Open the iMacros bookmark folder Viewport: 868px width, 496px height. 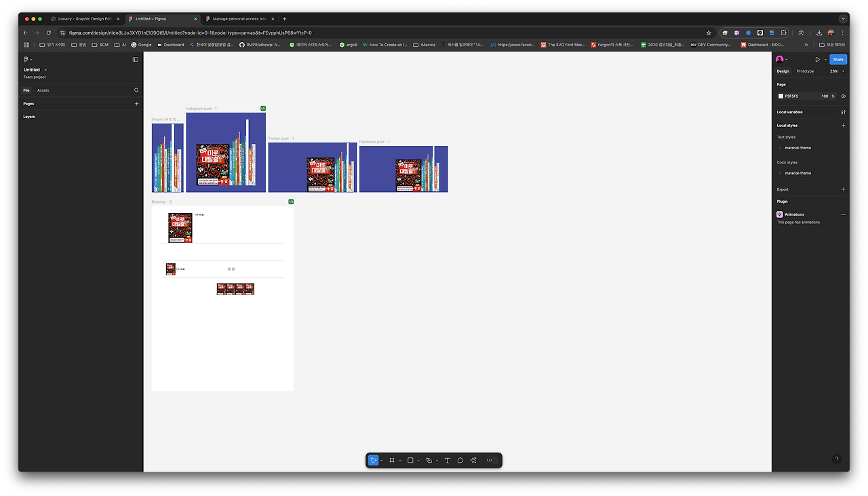[x=425, y=45]
